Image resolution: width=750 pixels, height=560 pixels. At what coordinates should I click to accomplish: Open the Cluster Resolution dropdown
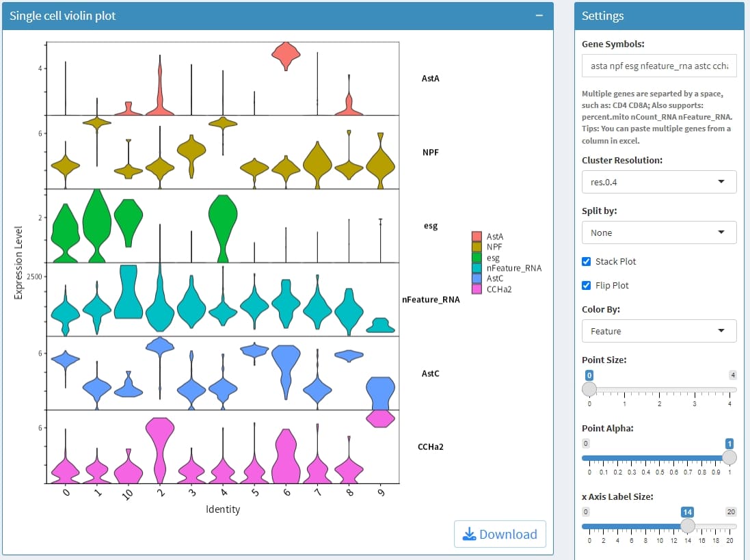point(658,182)
